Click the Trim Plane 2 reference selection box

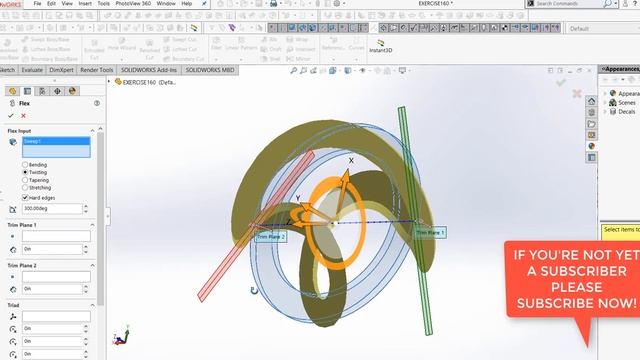coord(56,276)
